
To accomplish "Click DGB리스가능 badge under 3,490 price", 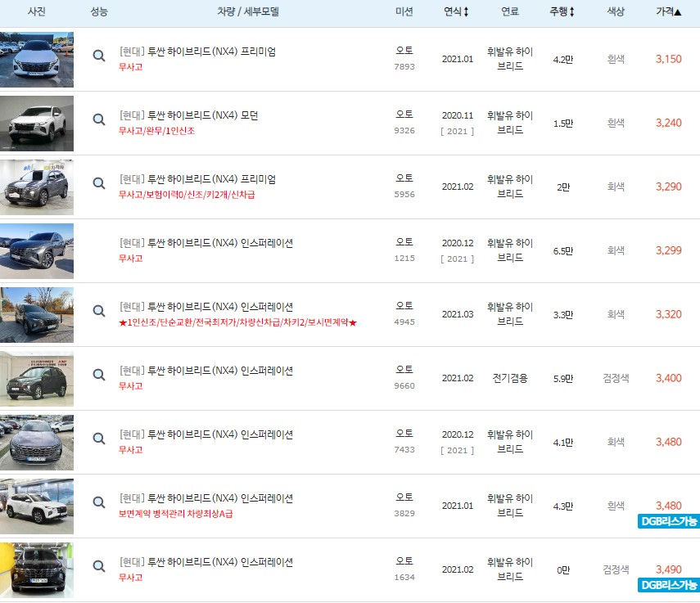I will coord(668,585).
